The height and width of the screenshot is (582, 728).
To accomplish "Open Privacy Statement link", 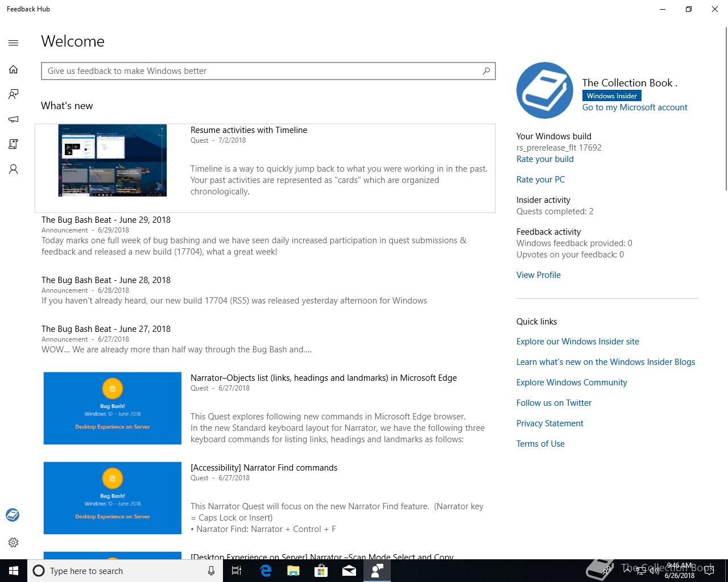I will (550, 423).
